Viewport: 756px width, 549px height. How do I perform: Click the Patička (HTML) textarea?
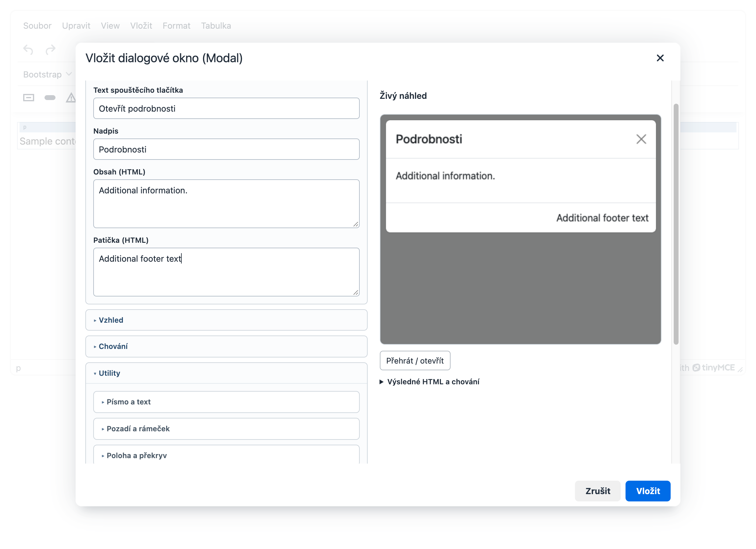tap(226, 272)
